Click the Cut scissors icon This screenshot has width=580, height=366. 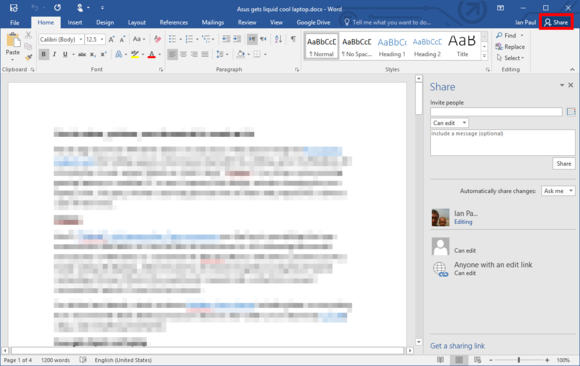click(x=28, y=35)
